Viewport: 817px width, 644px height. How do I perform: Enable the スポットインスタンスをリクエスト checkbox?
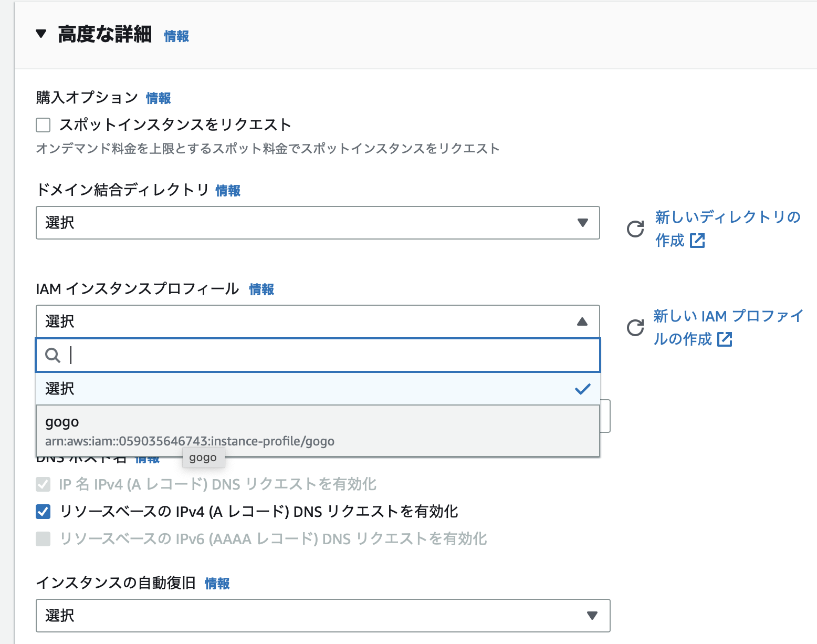43,125
